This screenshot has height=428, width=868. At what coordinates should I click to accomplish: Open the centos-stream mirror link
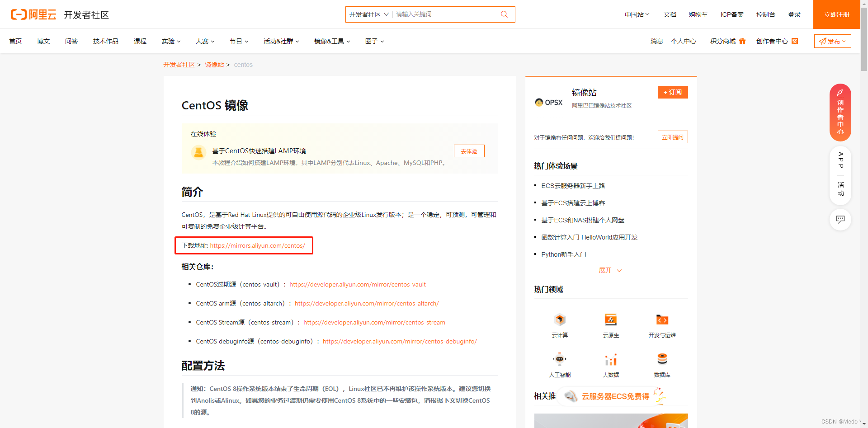(x=374, y=322)
